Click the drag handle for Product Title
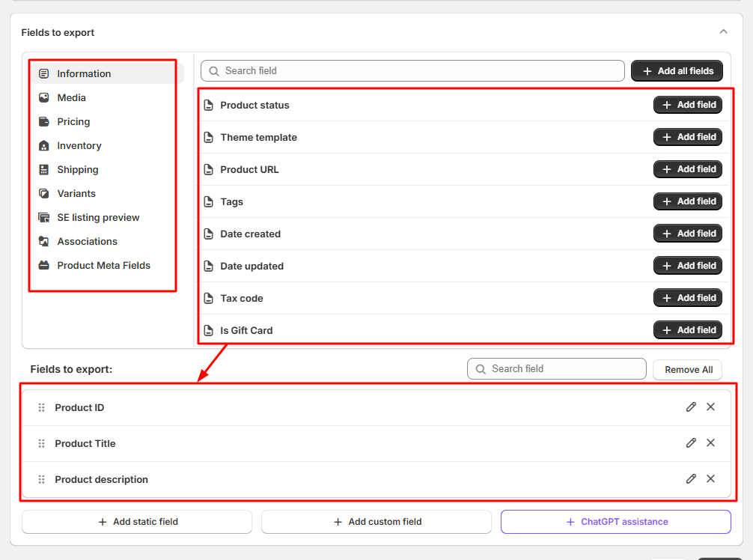Viewport: 753px width, 560px height. (x=42, y=443)
